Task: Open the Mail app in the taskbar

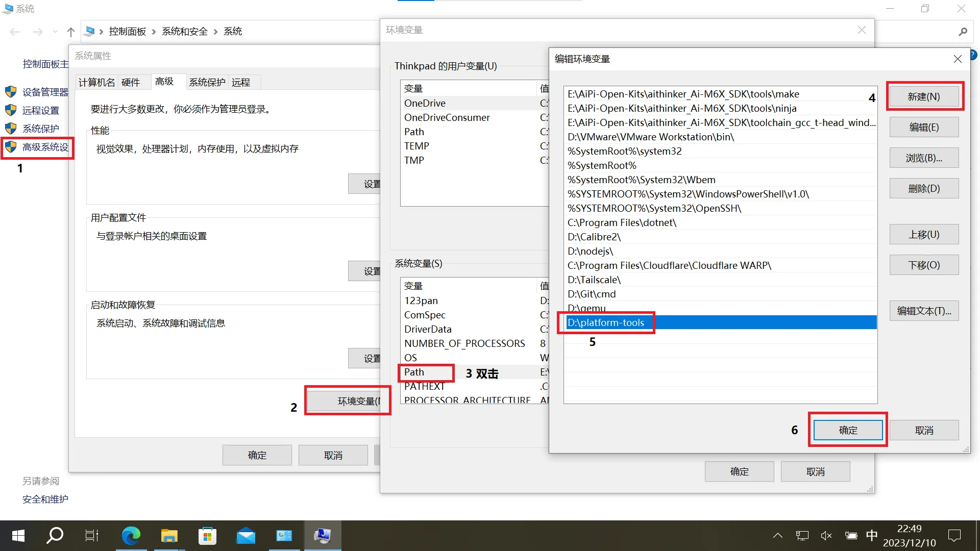Action: pos(246,536)
